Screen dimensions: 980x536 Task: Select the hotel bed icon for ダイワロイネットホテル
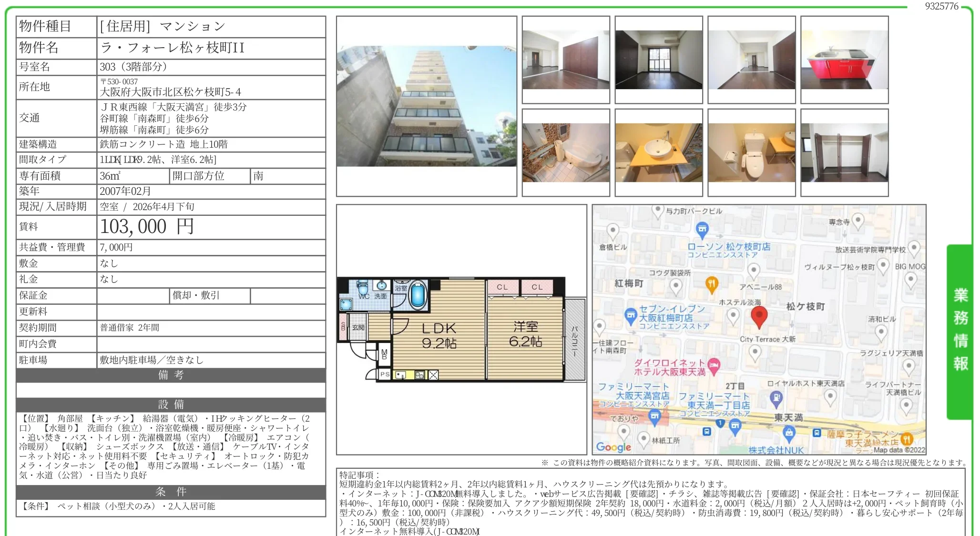click(714, 365)
